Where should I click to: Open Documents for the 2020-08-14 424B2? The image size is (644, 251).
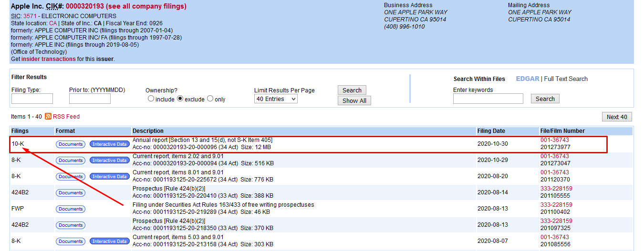(71, 193)
